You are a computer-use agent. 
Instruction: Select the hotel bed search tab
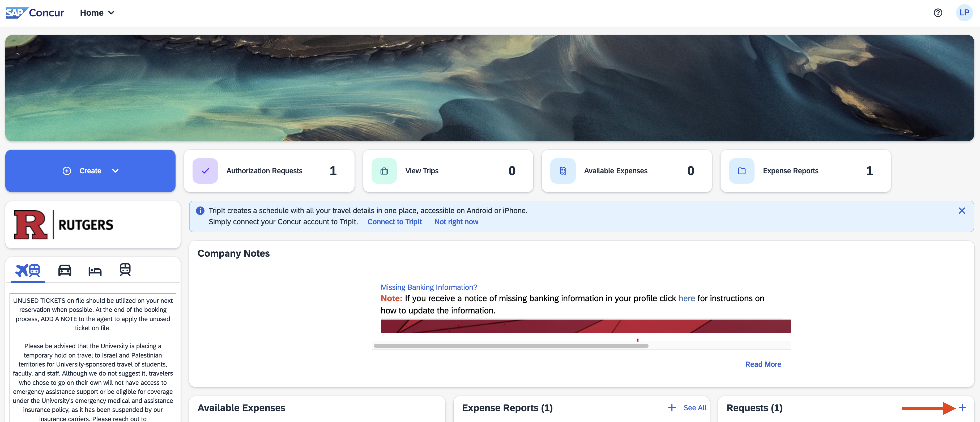[x=95, y=271]
